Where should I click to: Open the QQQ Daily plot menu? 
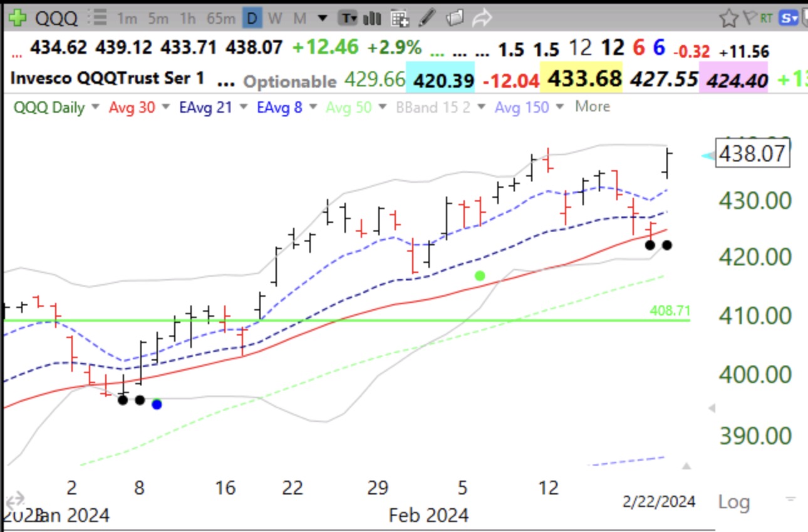point(95,107)
